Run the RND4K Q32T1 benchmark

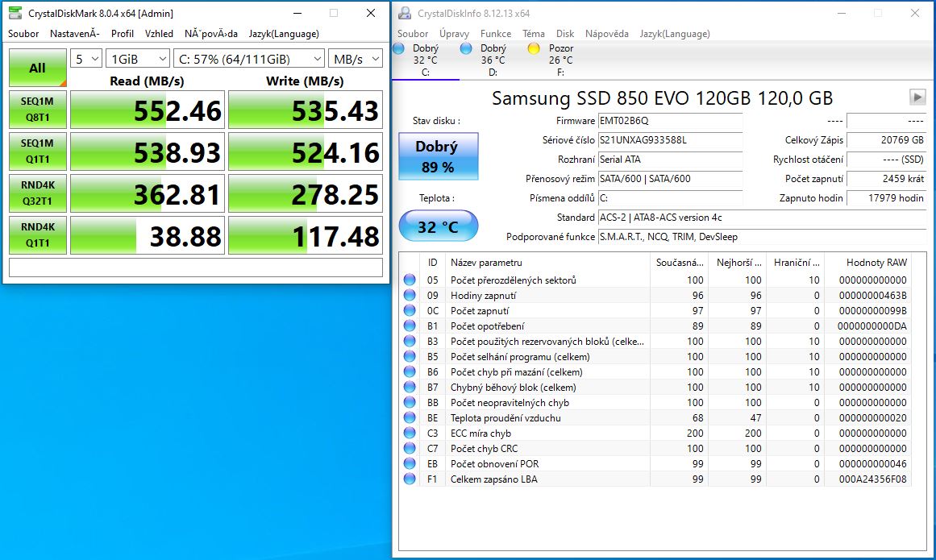(37, 193)
